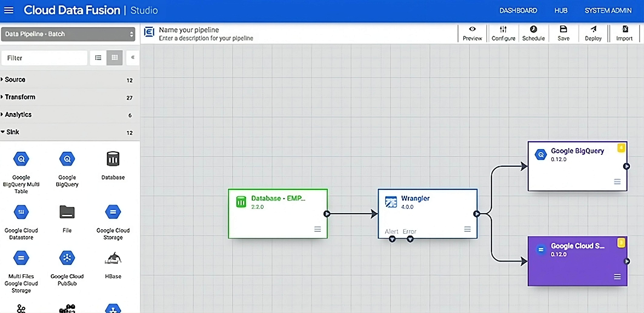Switch plugin palette to grid view

[115, 58]
